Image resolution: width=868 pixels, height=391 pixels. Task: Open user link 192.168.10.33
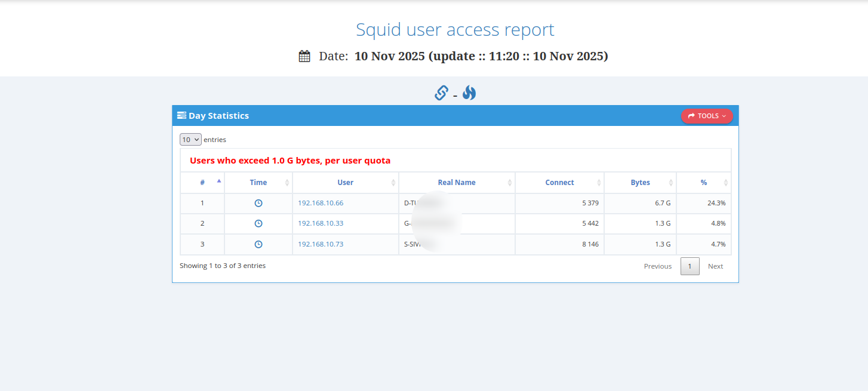click(321, 223)
